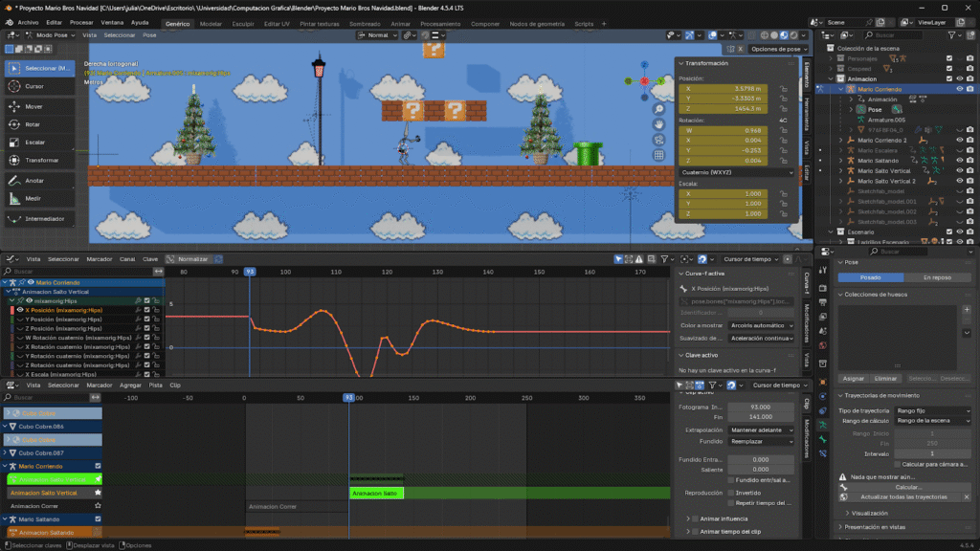Viewport: 980px width, 551px height.
Task: Click the Calcular... trajectories button
Action: coord(908,487)
